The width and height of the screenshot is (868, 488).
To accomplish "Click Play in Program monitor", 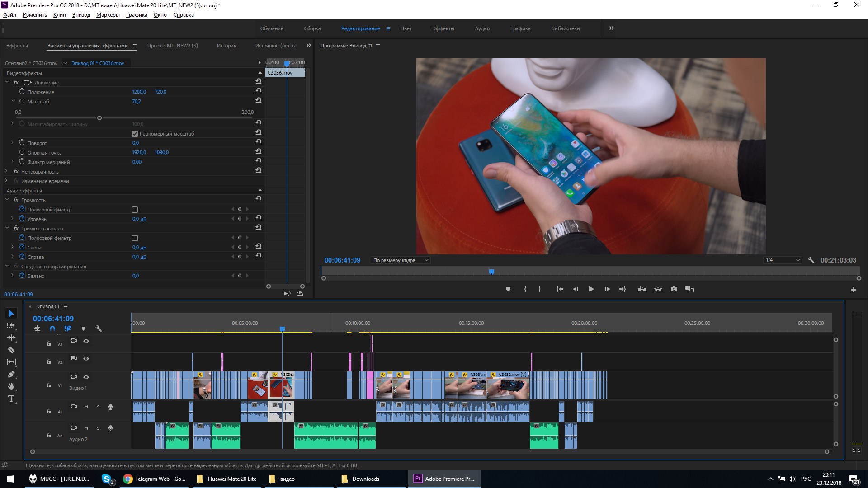I will (x=591, y=289).
